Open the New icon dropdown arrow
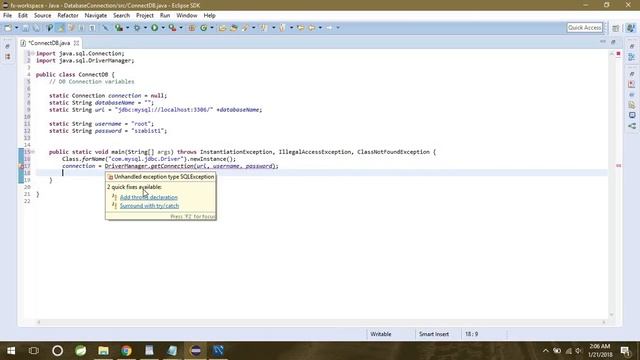Screen dimensions: 640x360 click(x=16, y=28)
